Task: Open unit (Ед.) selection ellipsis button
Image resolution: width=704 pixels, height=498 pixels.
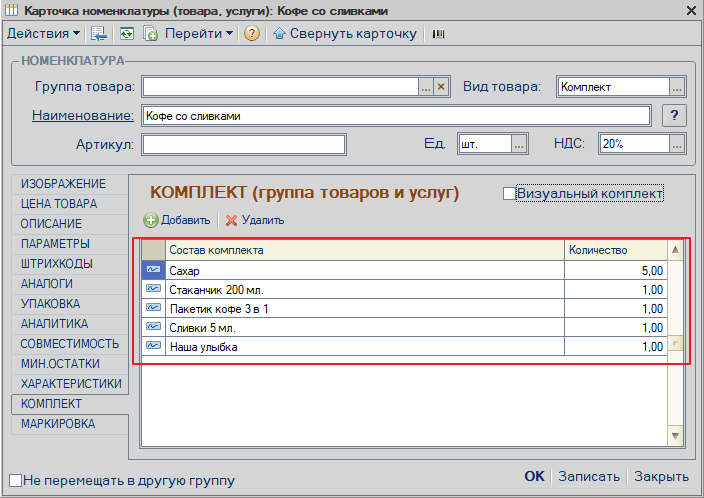Action: coord(519,145)
